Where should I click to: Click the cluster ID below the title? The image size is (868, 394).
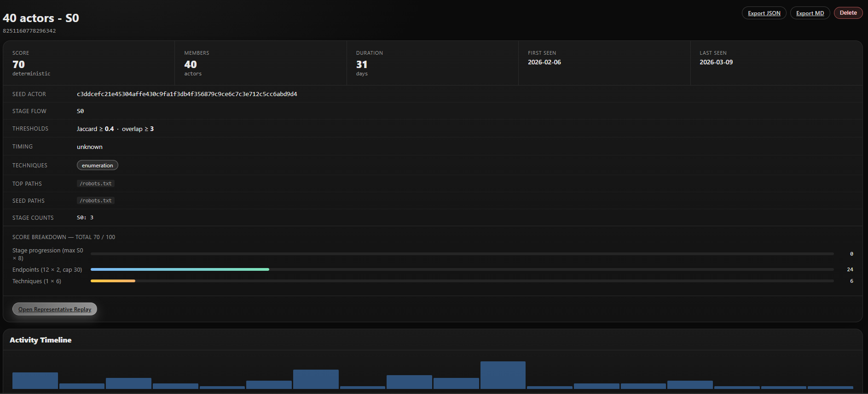[29, 31]
